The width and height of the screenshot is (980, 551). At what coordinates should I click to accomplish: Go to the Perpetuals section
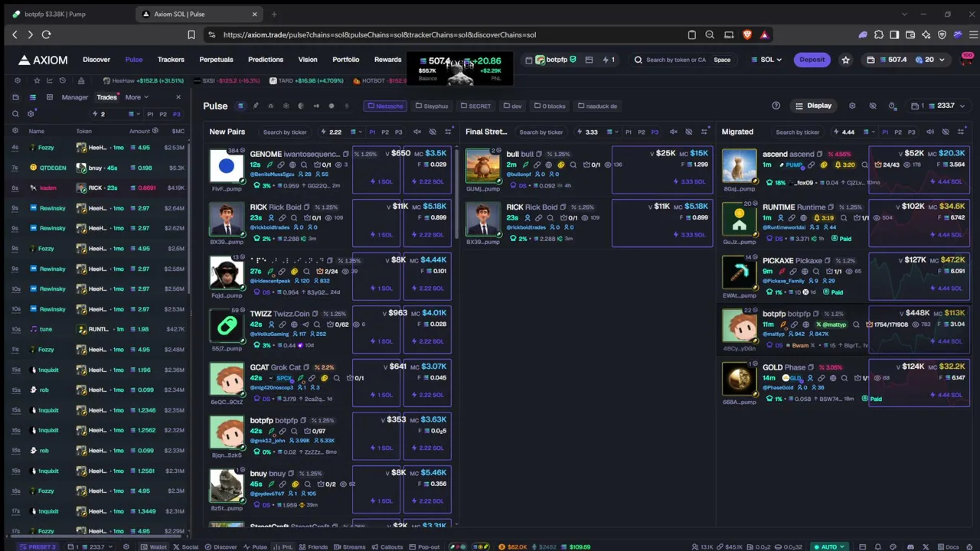[216, 60]
